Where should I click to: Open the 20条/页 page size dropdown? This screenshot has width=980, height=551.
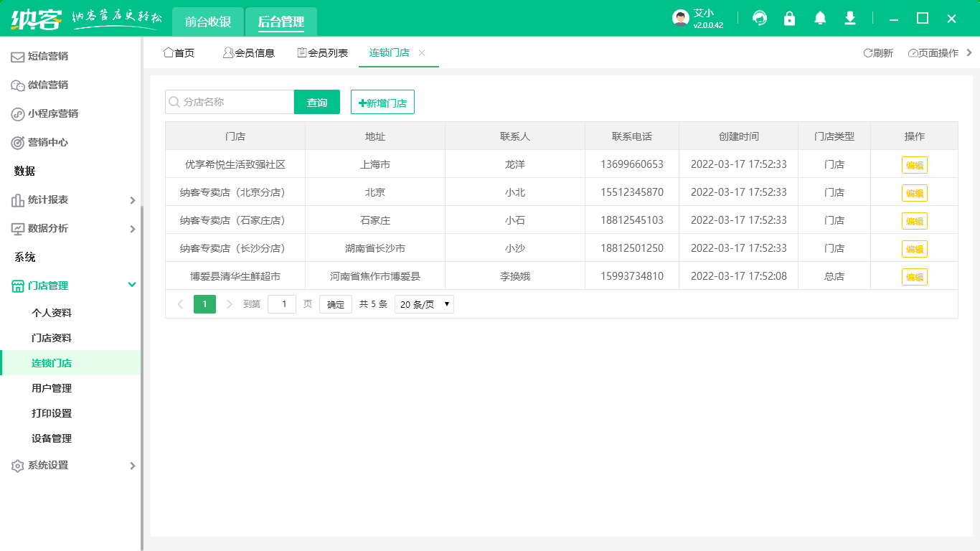click(x=423, y=304)
